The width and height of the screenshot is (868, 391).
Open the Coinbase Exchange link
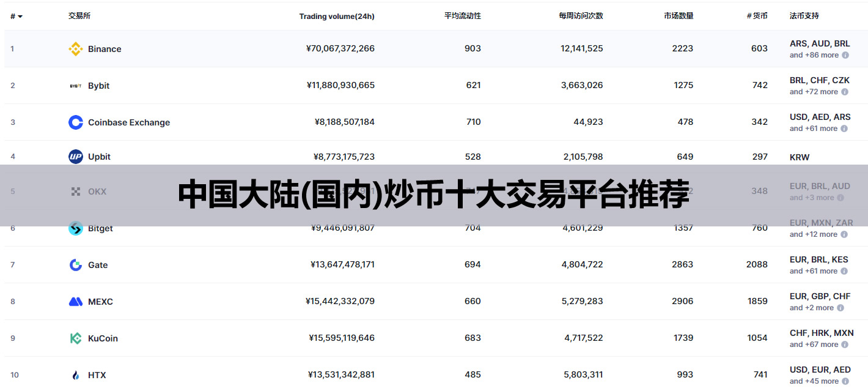[129, 122]
